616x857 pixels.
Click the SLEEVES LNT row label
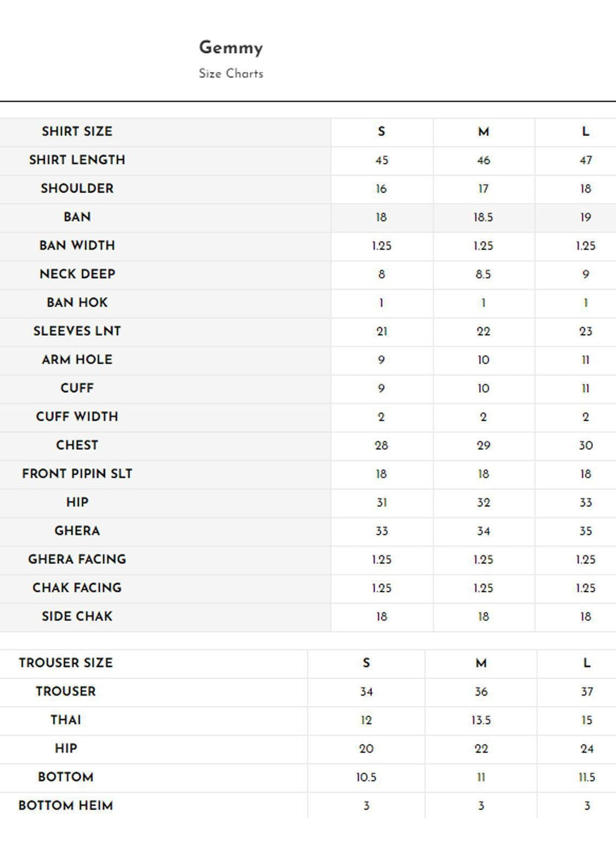[x=77, y=331]
